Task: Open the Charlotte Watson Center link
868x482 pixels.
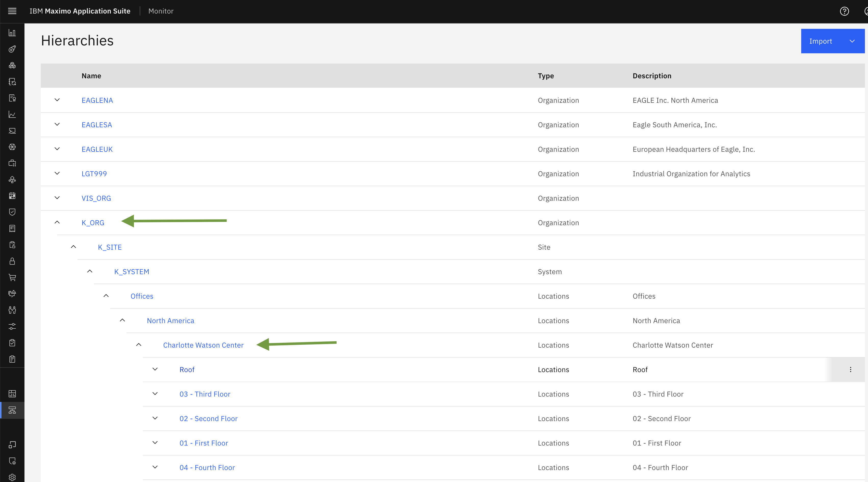Action: (x=203, y=345)
